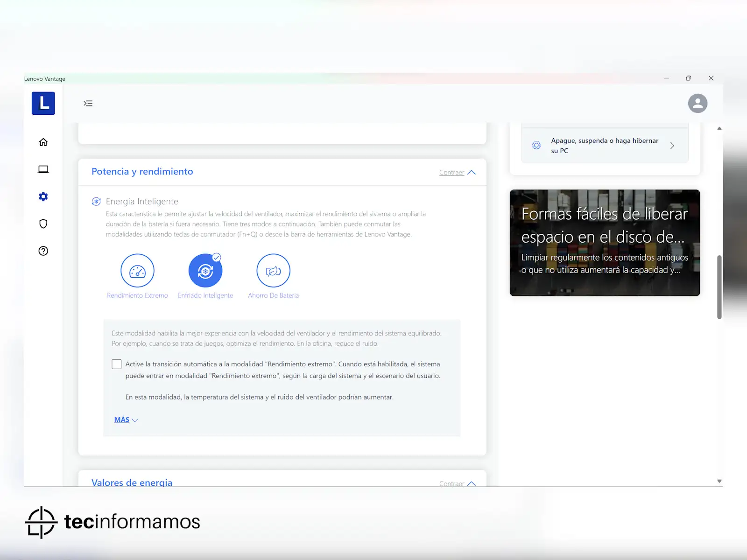Open the Help question mark icon
This screenshot has height=560, width=747.
click(43, 251)
